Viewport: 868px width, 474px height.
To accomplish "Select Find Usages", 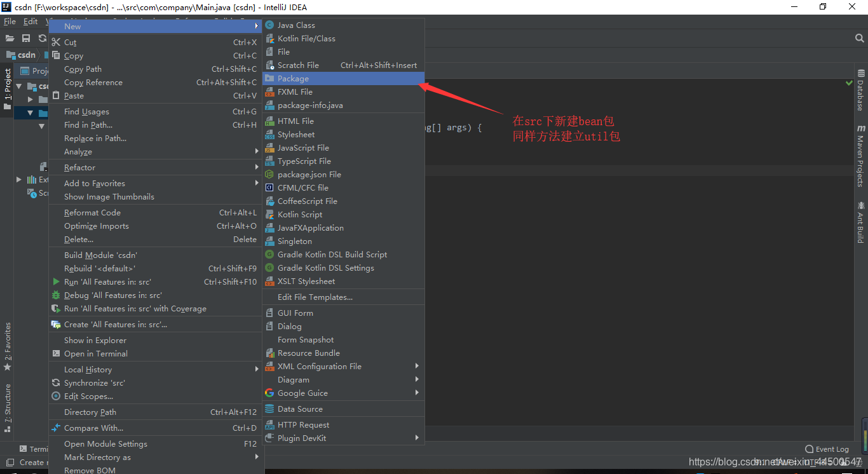I will click(x=156, y=111).
